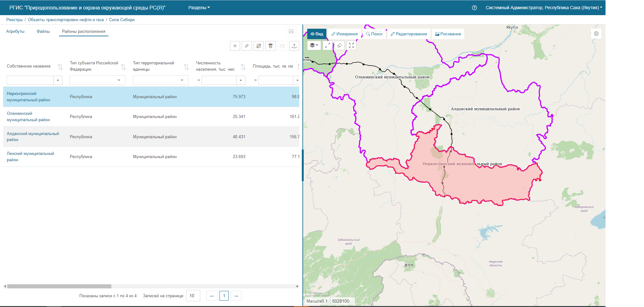Click the link record chain icon
The image size is (644, 307).
(x=247, y=46)
